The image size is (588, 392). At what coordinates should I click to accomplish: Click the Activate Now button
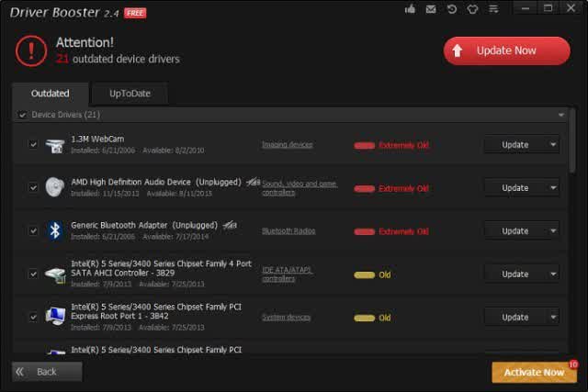pos(534,372)
